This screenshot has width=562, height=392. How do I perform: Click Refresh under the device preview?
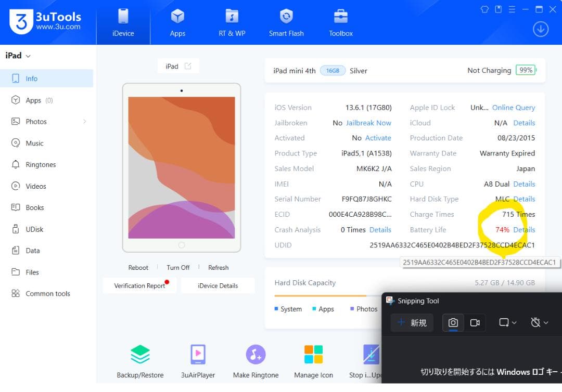[x=218, y=267]
